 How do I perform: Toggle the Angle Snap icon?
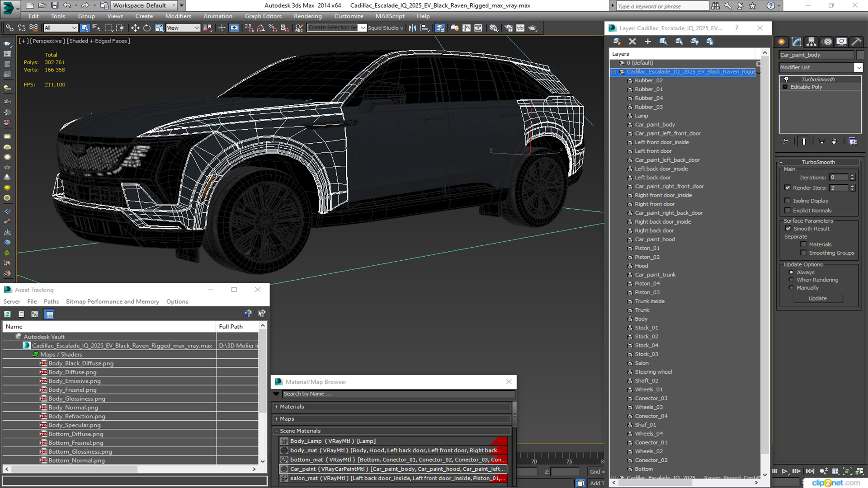[261, 28]
